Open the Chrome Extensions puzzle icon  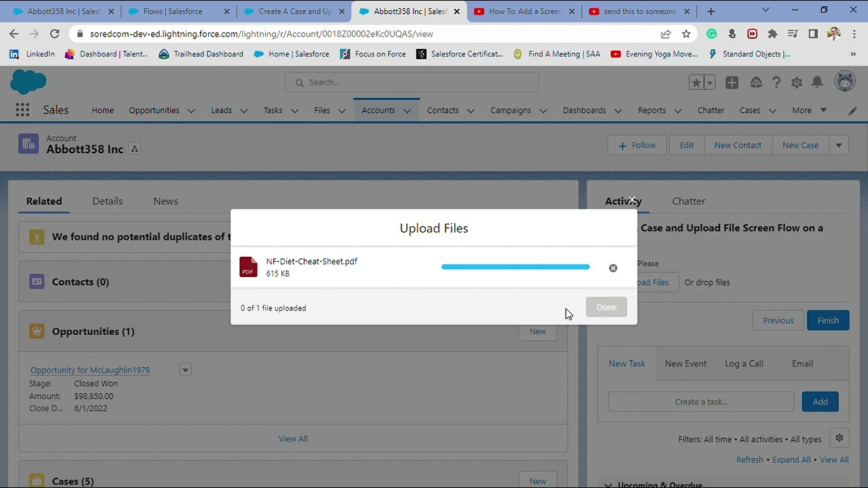point(772,34)
